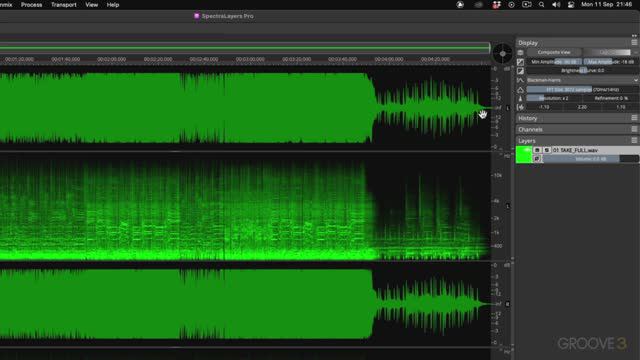Open the Display panel options menu
The width and height of the screenshot is (640, 360).
634,42
